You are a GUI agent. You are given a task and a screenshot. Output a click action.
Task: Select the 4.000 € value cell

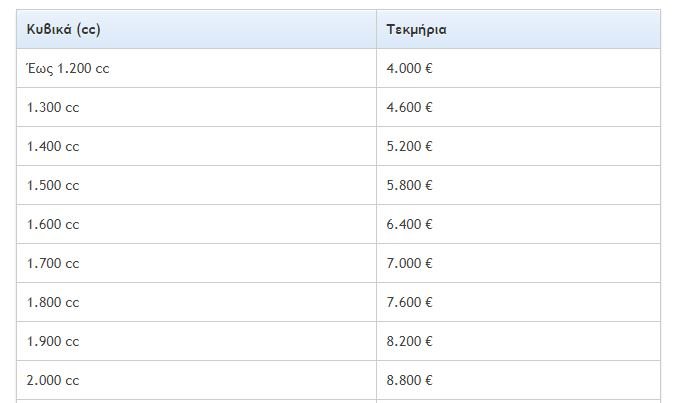point(518,68)
